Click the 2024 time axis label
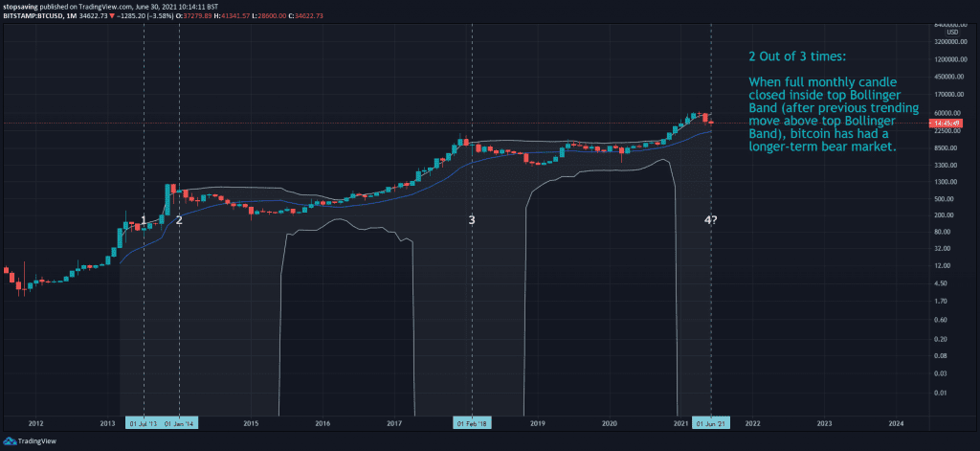This screenshot has width=980, height=451. pos(896,423)
